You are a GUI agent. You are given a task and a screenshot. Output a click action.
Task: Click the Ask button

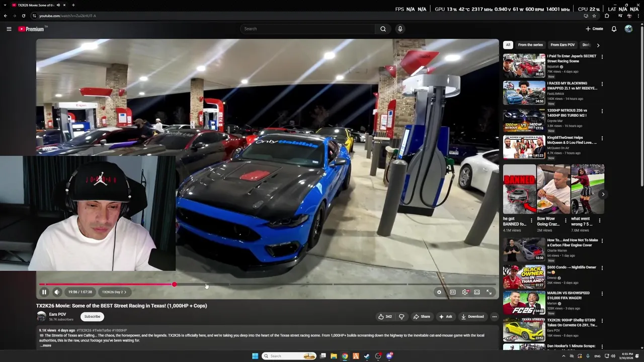pyautogui.click(x=445, y=317)
